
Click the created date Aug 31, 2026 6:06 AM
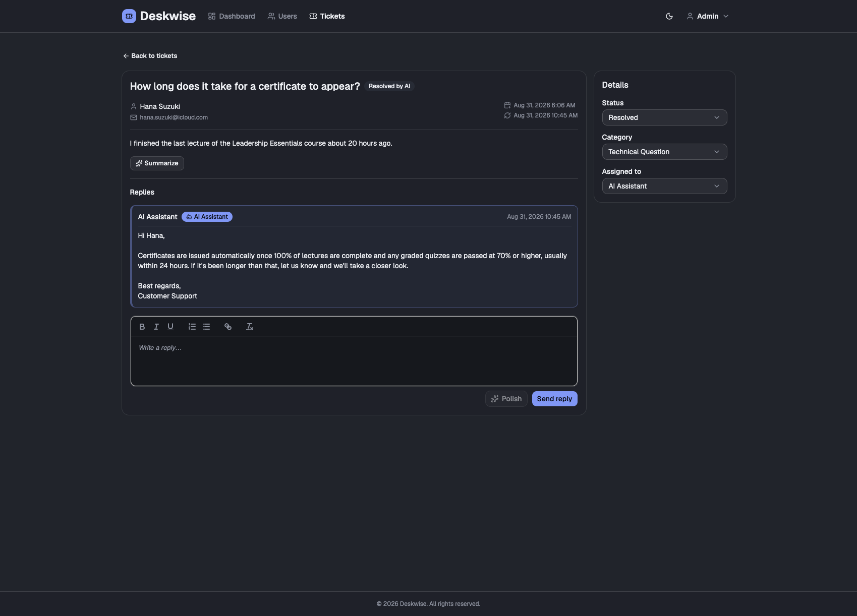[x=544, y=105]
